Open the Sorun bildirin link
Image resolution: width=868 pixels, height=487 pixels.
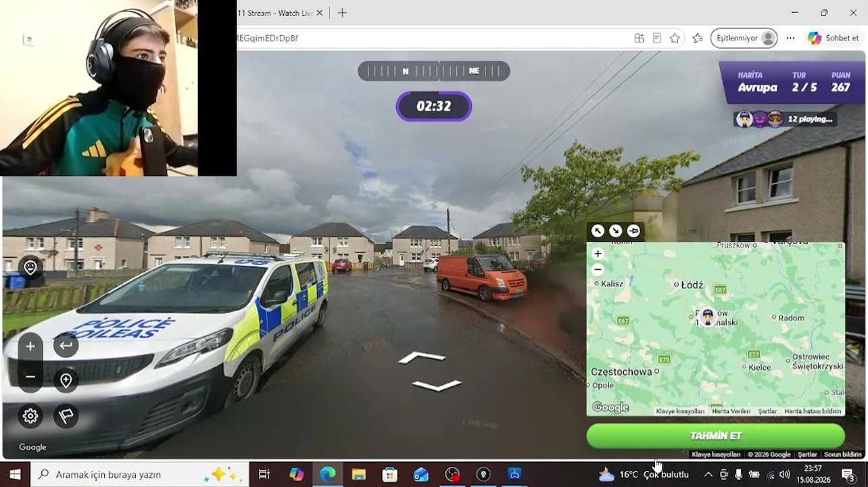pos(842,455)
